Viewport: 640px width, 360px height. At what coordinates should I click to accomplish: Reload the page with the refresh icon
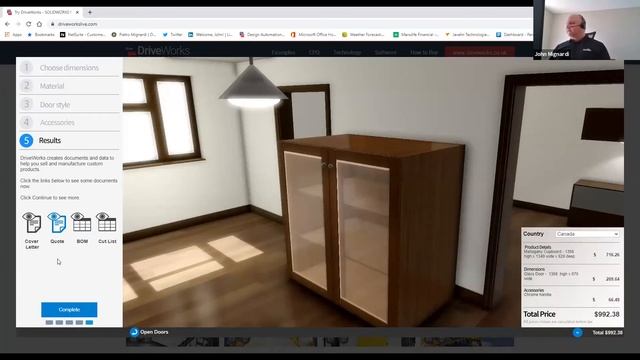pyautogui.click(x=29, y=24)
